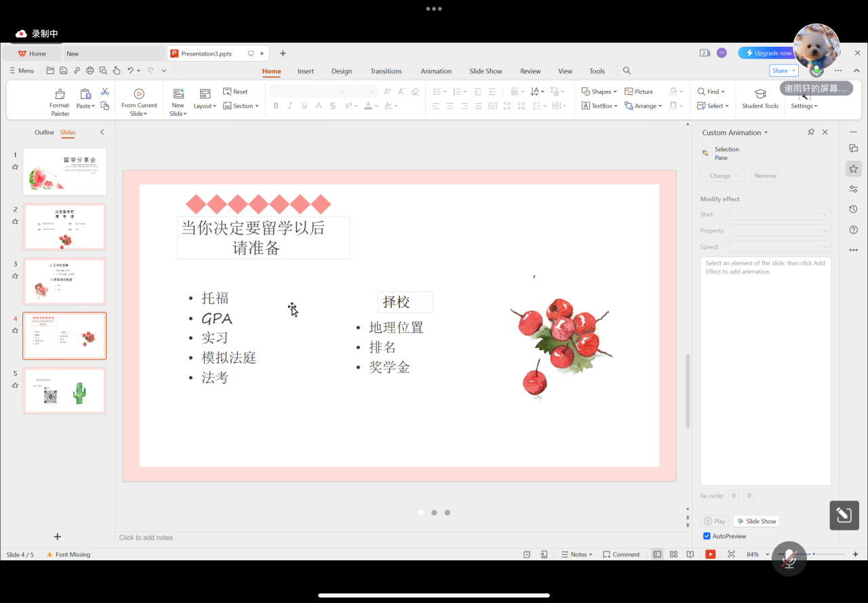868x603 pixels.
Task: Click the Student Tools icon
Action: [x=760, y=94]
